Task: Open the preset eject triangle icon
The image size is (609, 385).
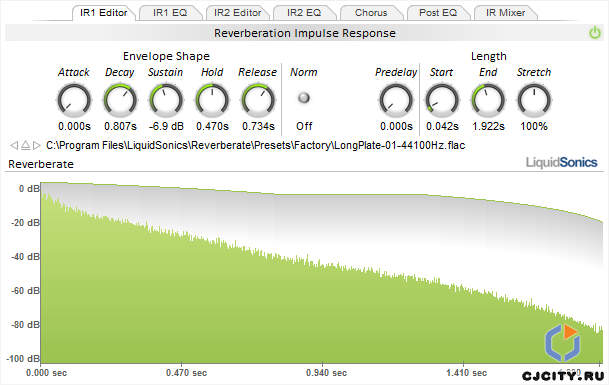Action: (25, 145)
